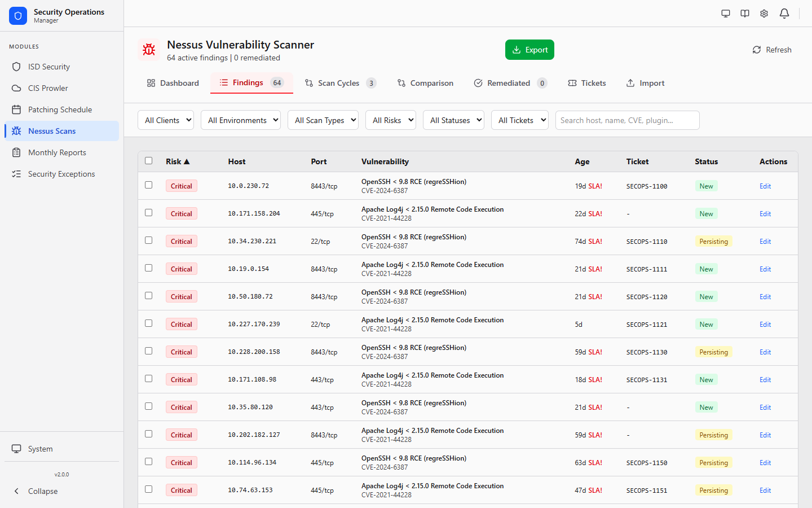Click the Security Exceptions checklist icon
The image size is (812, 508).
click(x=16, y=174)
